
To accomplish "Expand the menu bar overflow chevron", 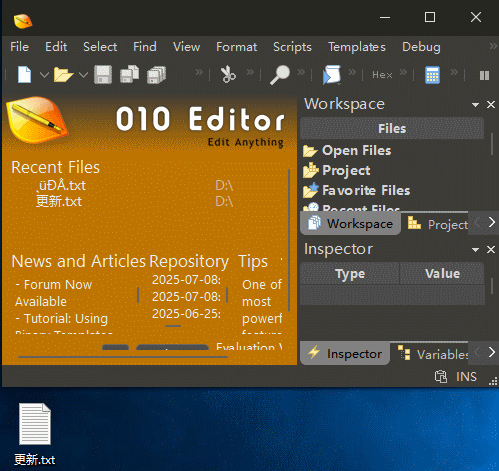I will tap(493, 46).
